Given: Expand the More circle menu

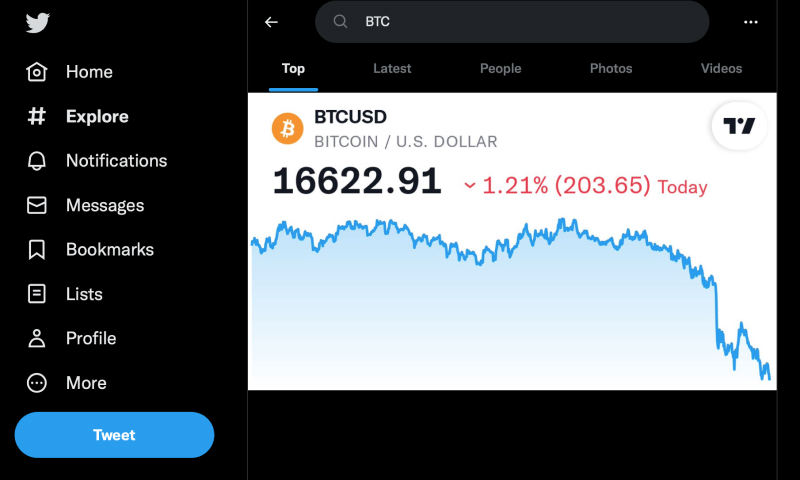Looking at the screenshot, I should point(37,383).
